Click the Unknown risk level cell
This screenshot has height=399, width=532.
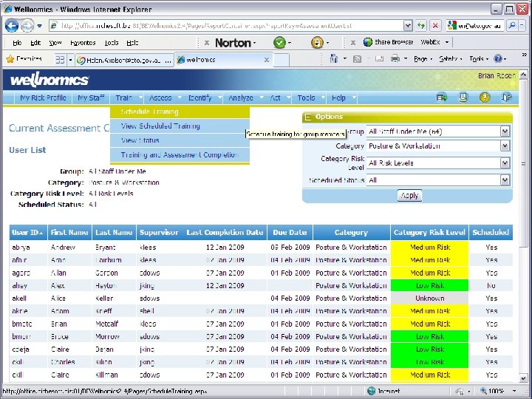[x=429, y=299]
